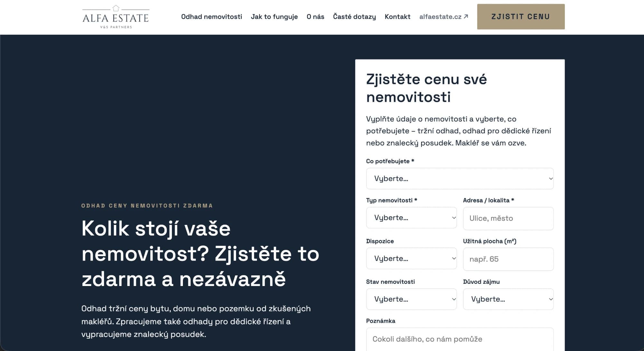Click the 'Odhad ceny nemovitosti zdarma' tagline
644x351 pixels.
coord(147,206)
